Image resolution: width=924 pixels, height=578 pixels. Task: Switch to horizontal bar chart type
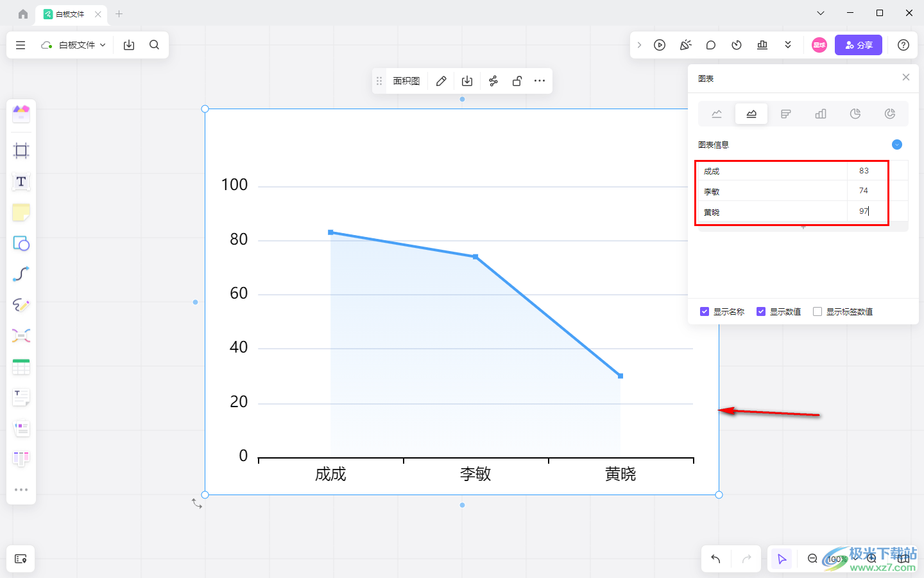click(786, 114)
